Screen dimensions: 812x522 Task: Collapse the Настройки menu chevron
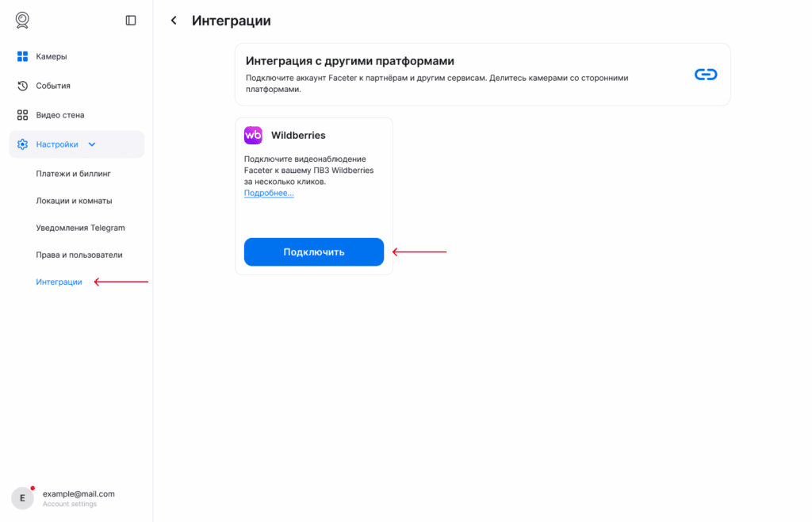[92, 144]
